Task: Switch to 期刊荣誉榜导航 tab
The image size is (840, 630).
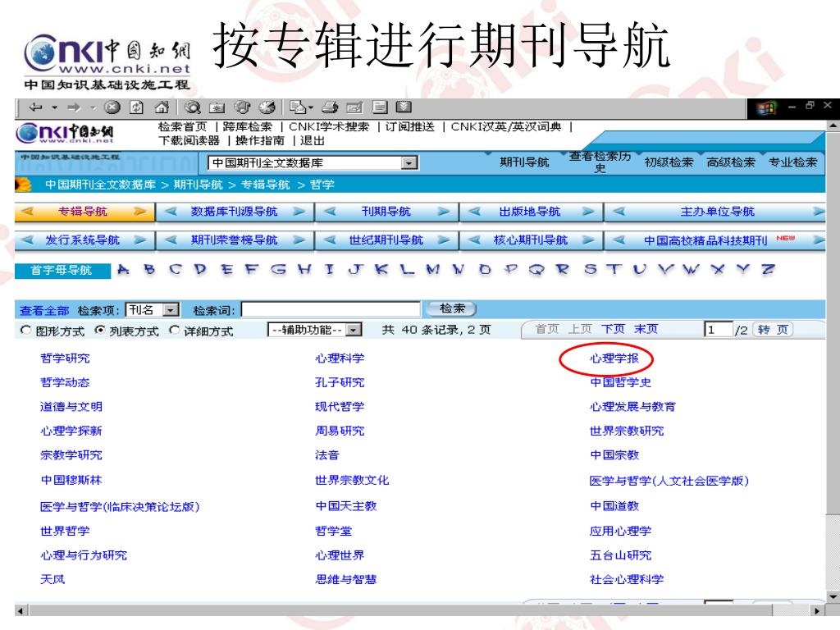Action: [x=235, y=240]
